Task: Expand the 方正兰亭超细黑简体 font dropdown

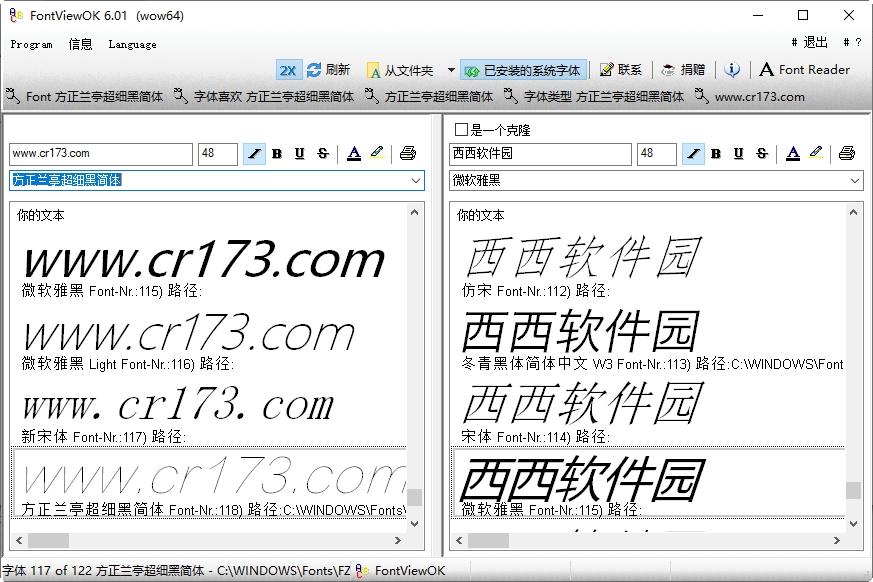Action: pos(416,181)
